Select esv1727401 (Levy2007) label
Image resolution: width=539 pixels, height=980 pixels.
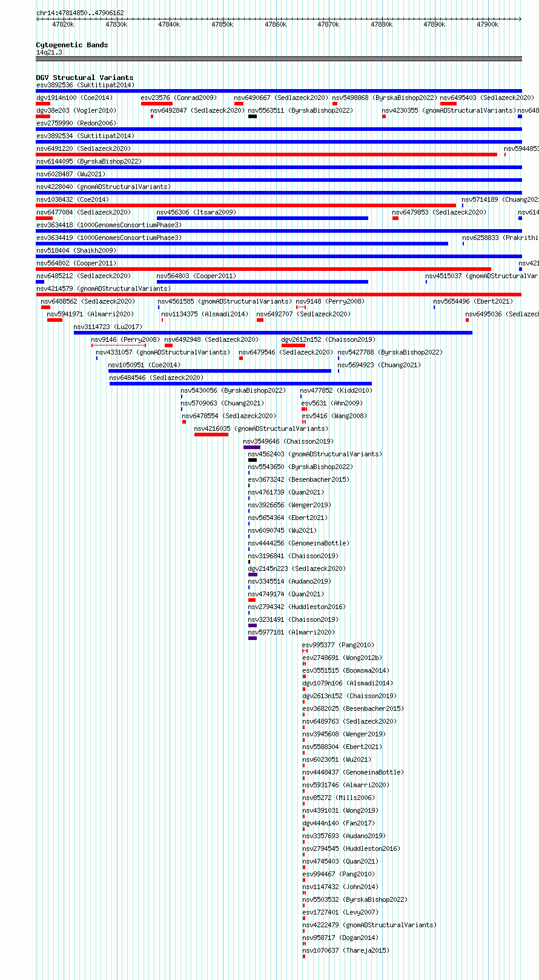point(340,912)
